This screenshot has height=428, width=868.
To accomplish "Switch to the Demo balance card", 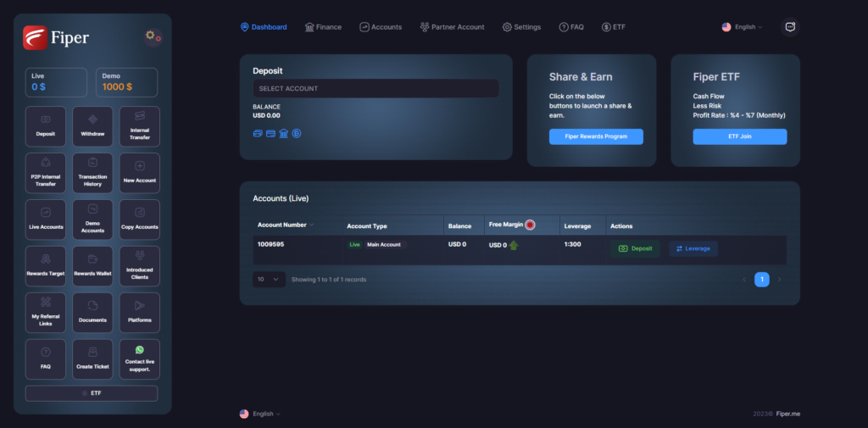I will (126, 82).
